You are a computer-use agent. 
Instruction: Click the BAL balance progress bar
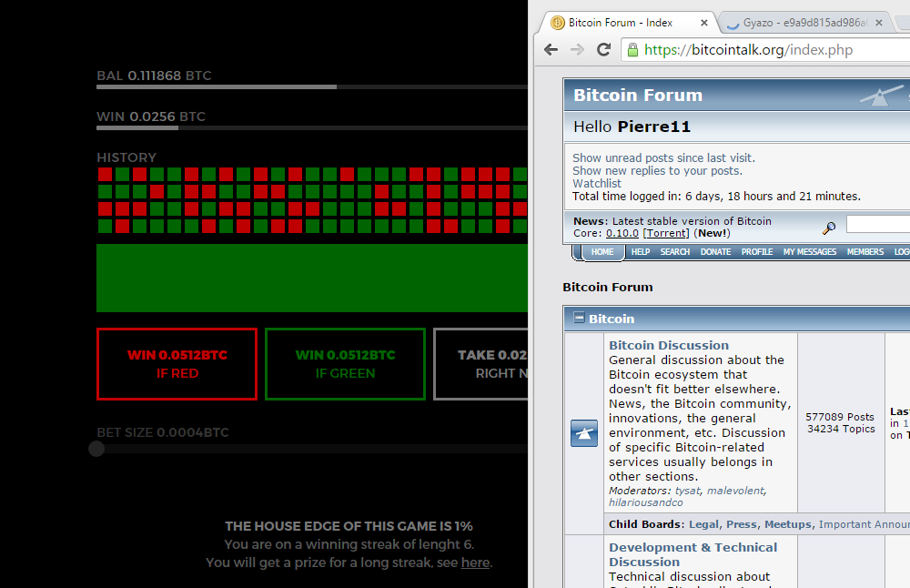coord(312,87)
